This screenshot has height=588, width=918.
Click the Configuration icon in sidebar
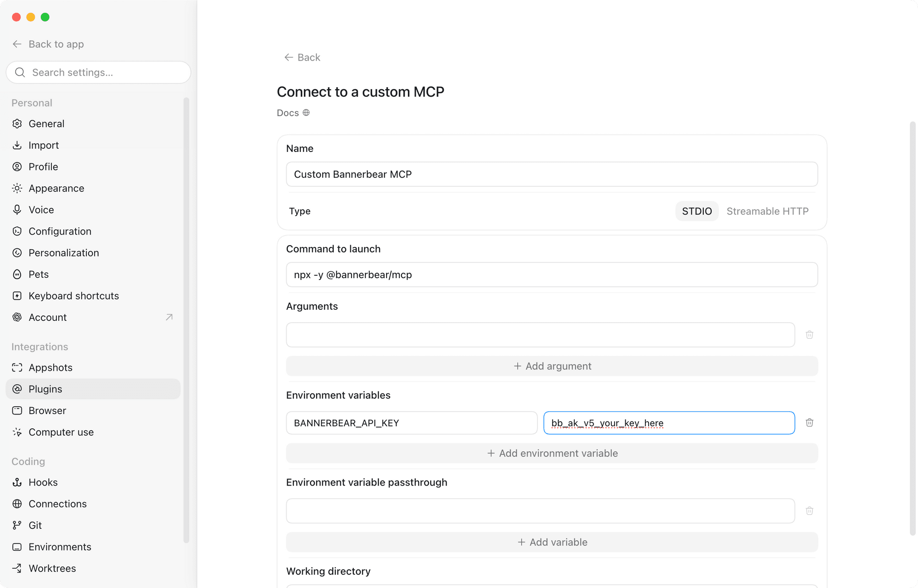click(17, 231)
